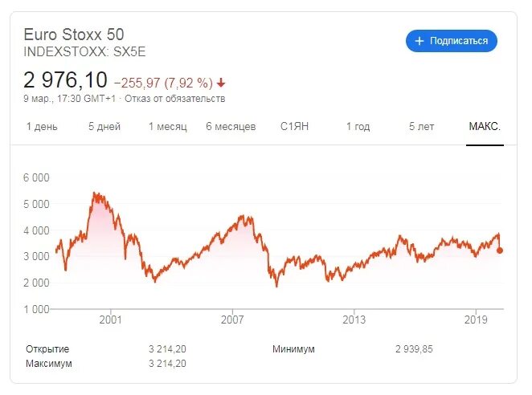This screenshot has width=532, height=395.
Task: Select the 1 день range tab
Action: (x=42, y=127)
